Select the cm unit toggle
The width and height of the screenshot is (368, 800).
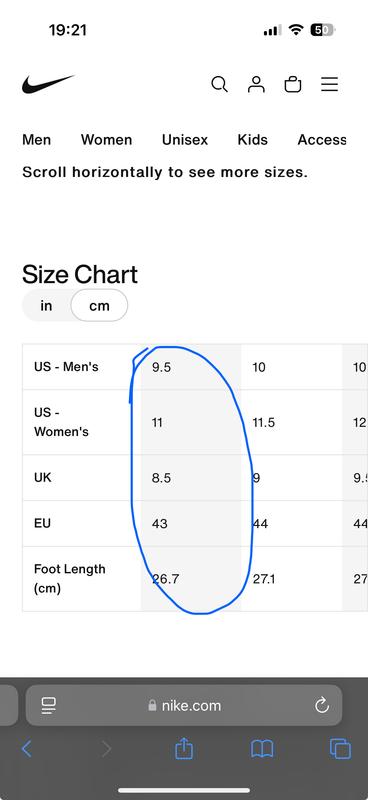[x=99, y=306]
